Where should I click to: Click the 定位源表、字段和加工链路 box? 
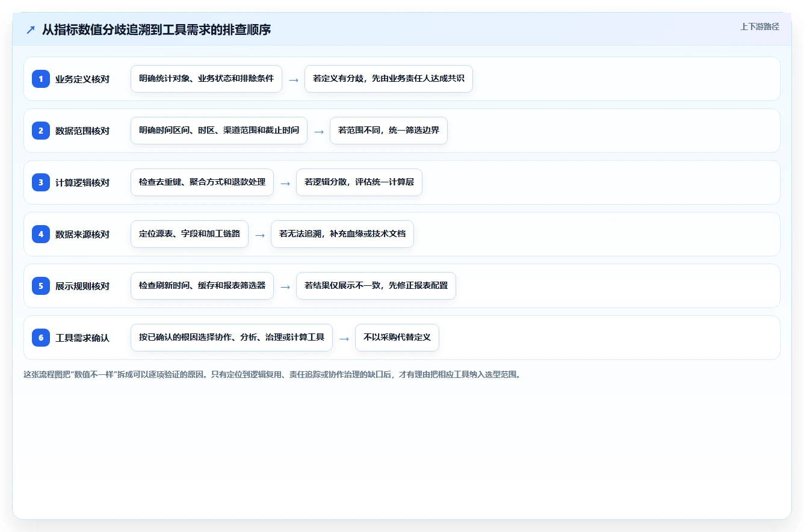click(190, 234)
